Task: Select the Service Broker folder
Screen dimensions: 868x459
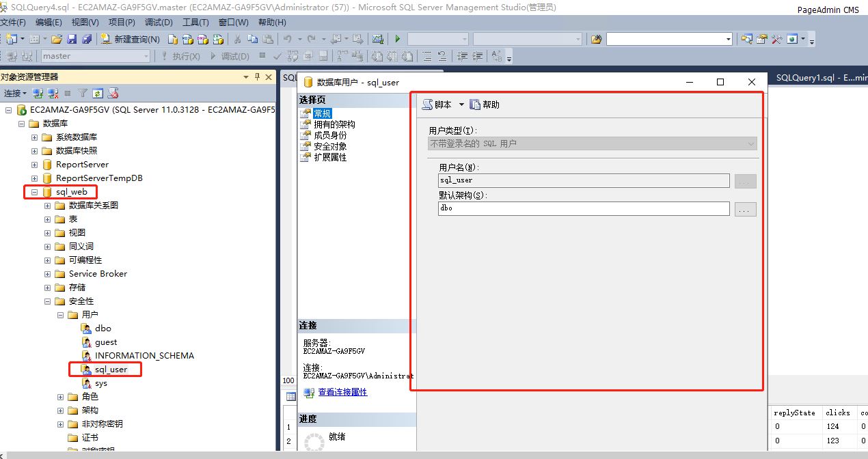Action: point(98,274)
